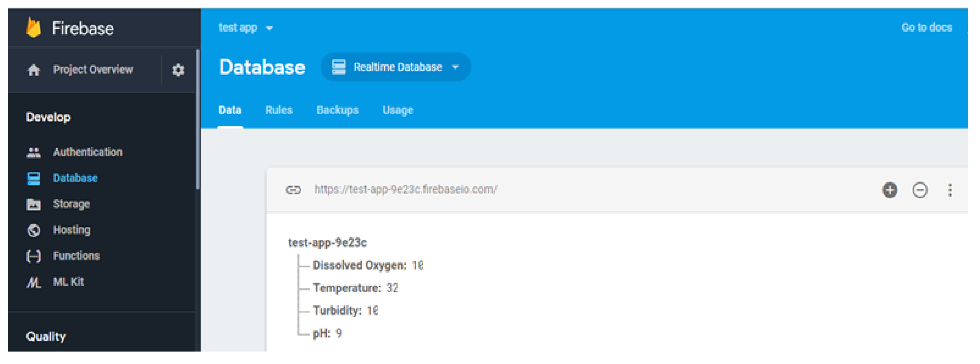Switch to the Usage tab
The height and width of the screenshot is (364, 980).
pos(398,110)
